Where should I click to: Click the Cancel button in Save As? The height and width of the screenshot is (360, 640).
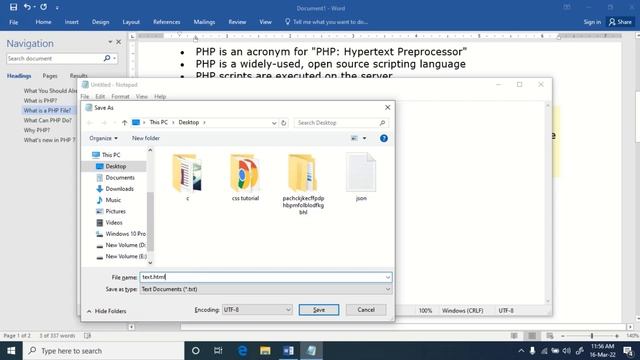pyautogui.click(x=366, y=310)
